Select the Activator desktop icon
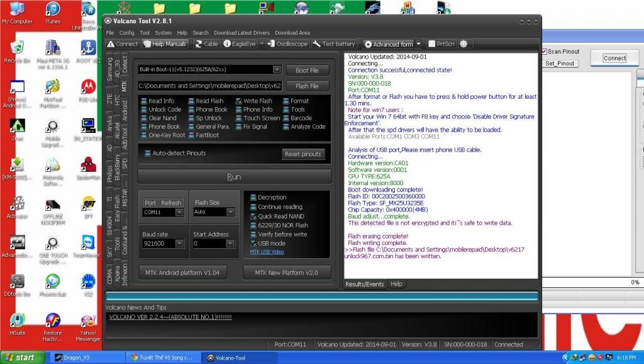 click(x=17, y=207)
